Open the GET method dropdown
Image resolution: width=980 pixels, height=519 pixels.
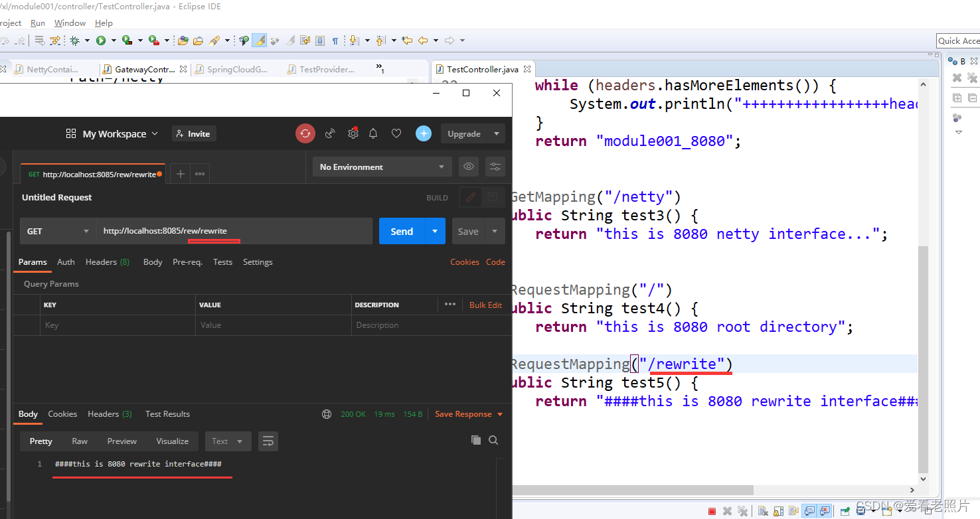pyautogui.click(x=58, y=231)
